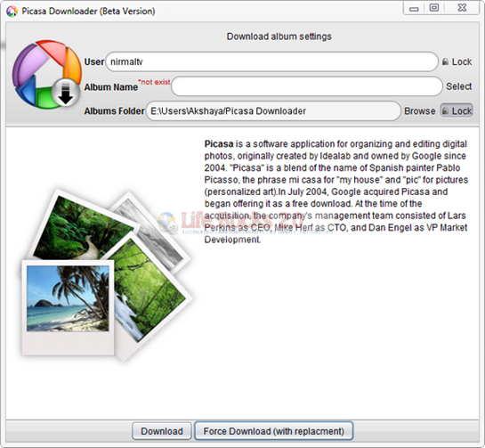Toggle the Lock next to Albums Folder

click(x=457, y=110)
